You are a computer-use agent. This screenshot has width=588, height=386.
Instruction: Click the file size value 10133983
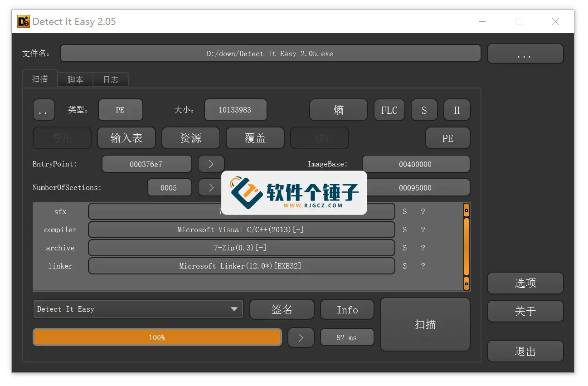pos(235,110)
